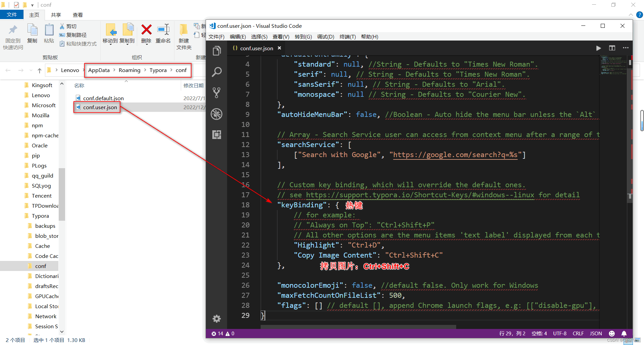Click line and column indicator in status bar
Image resolution: width=644 pixels, height=345 pixels.
coord(512,334)
